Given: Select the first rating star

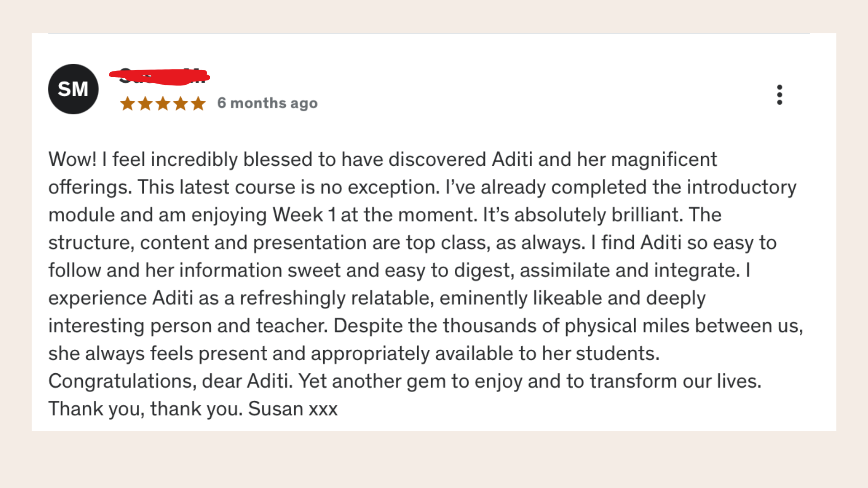Looking at the screenshot, I should (127, 103).
